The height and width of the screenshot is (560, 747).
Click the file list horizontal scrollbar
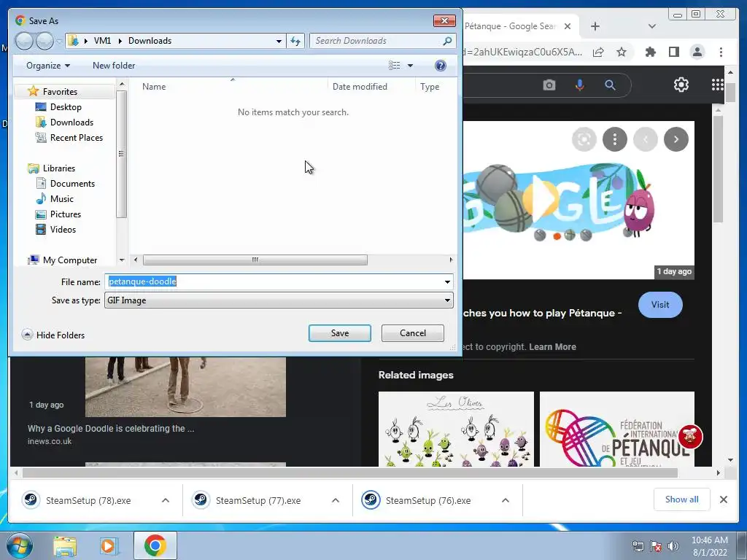(x=255, y=260)
